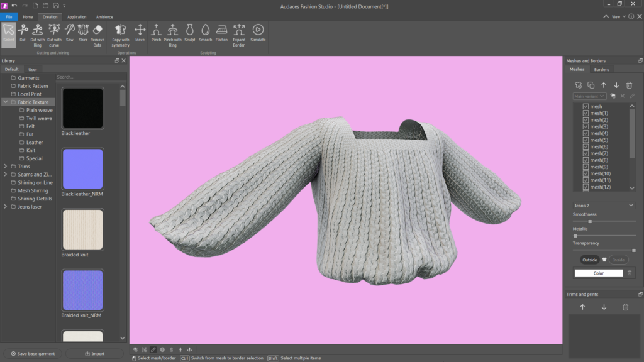Open the User library tab
The height and width of the screenshot is (362, 644).
pos(33,69)
